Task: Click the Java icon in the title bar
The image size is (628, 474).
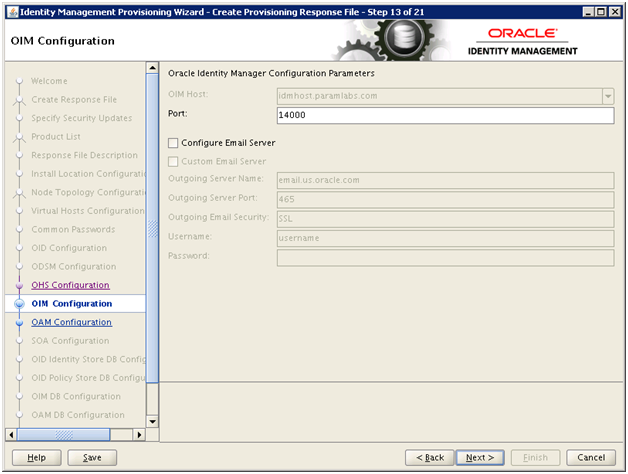Action: click(x=13, y=12)
